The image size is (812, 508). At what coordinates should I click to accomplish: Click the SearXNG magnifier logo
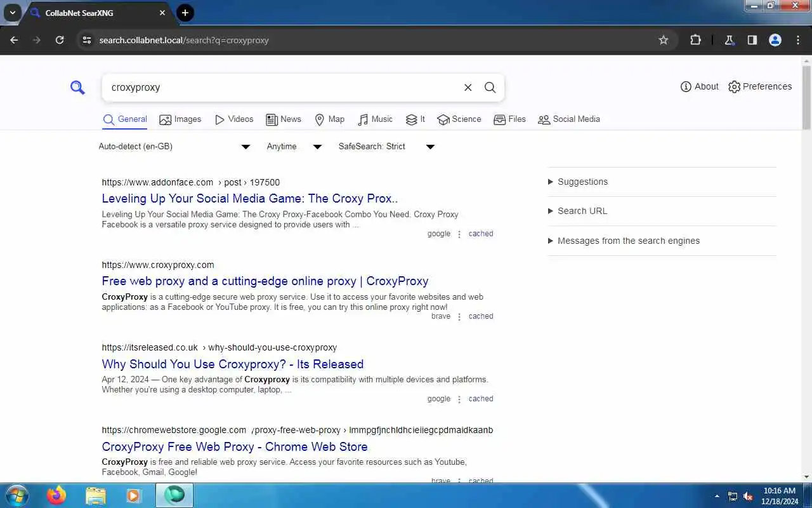pyautogui.click(x=77, y=88)
